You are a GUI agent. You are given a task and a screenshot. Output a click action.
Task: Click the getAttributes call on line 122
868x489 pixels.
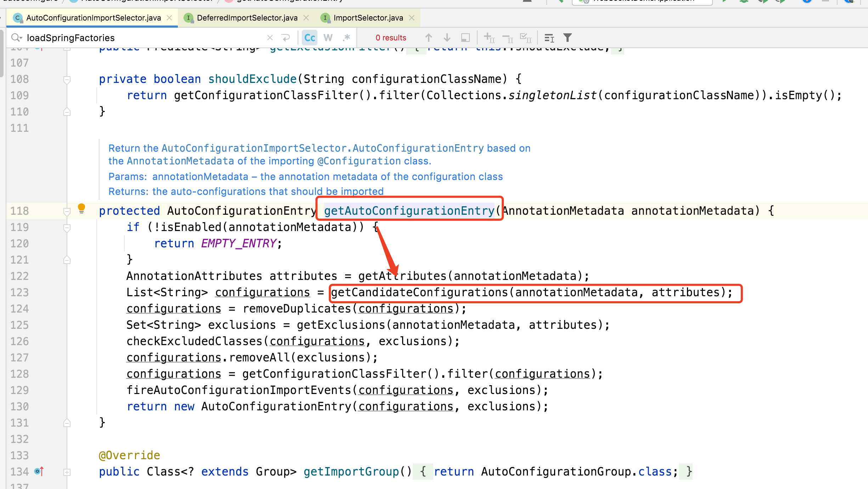point(402,276)
